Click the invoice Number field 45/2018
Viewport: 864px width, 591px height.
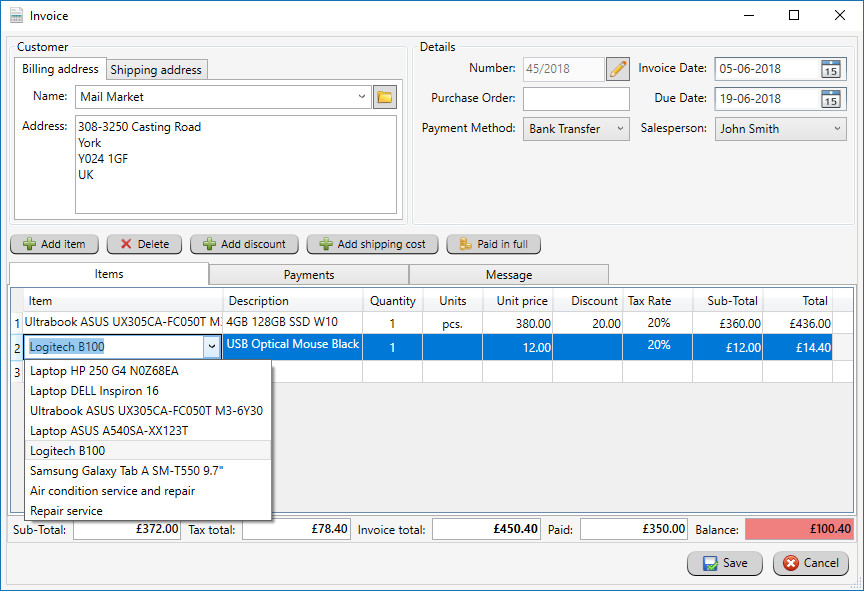click(x=563, y=69)
